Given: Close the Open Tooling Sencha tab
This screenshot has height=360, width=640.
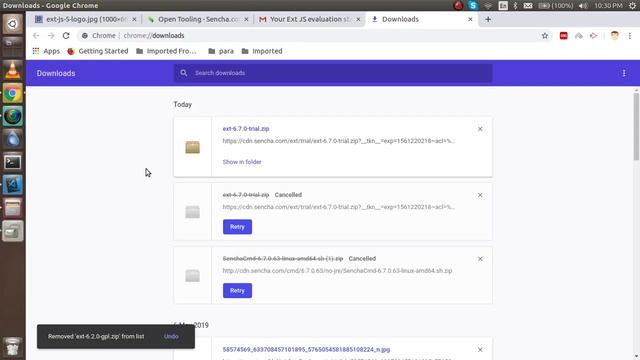Looking at the screenshot, I should coord(246,19).
